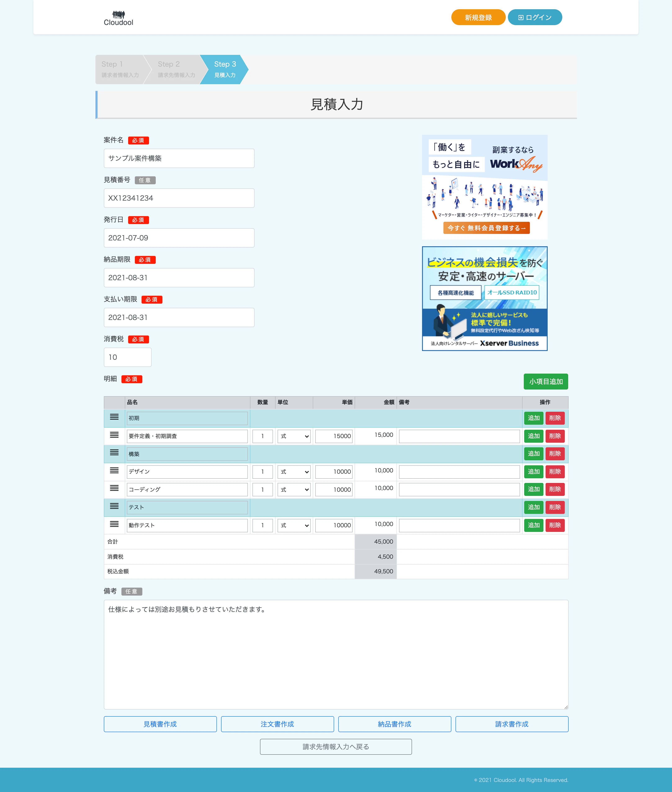The image size is (672, 792).
Task: Click drag handle of the テスト group row
Action: click(114, 506)
